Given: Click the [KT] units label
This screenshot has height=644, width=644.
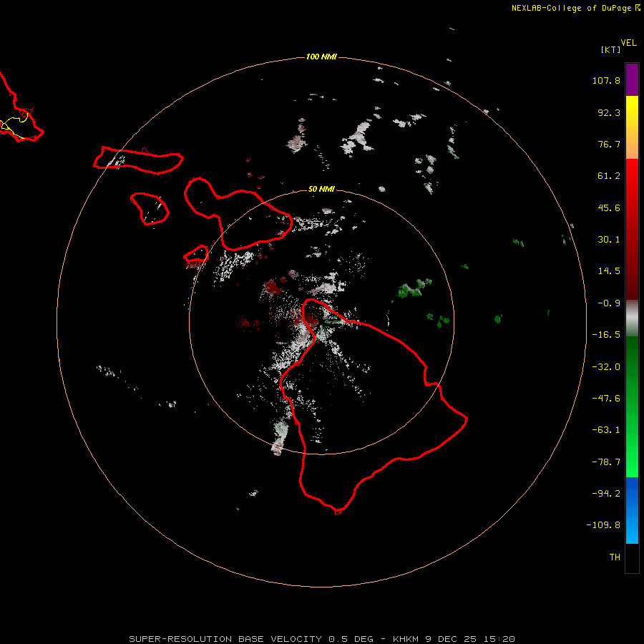Looking at the screenshot, I should point(611,49).
